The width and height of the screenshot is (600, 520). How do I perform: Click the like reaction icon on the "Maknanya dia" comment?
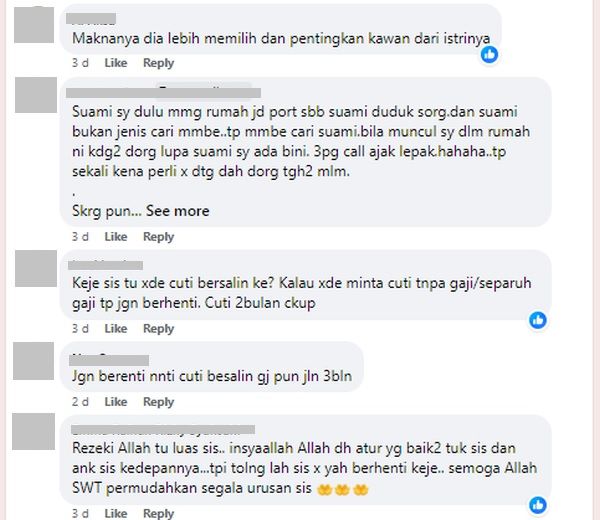click(x=489, y=55)
